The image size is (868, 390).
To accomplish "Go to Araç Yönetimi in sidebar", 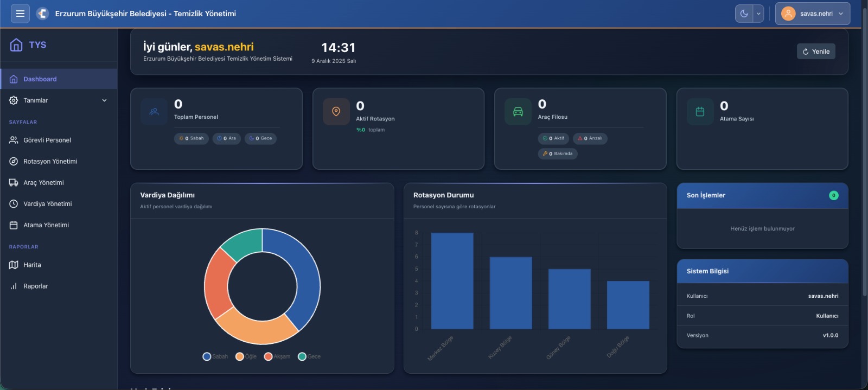I will coord(43,183).
